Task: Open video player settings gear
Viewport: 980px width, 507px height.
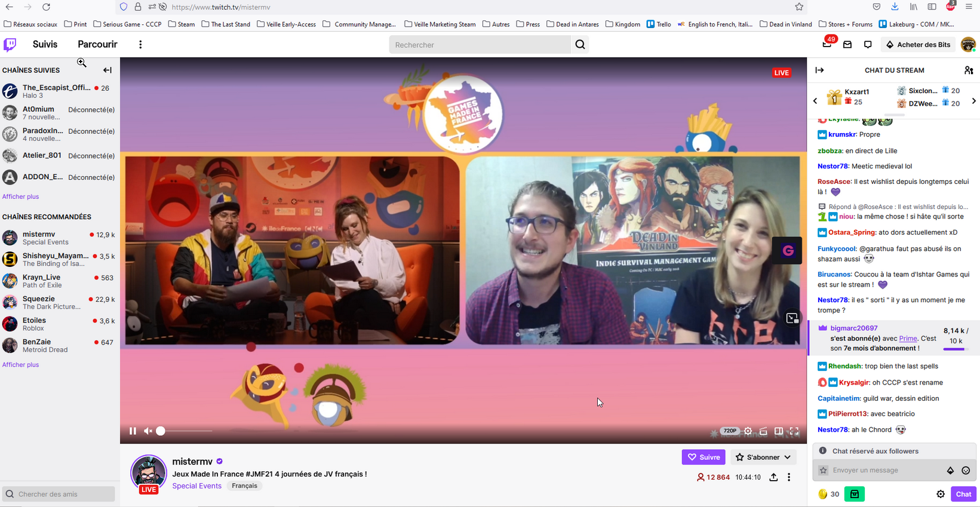Action: pyautogui.click(x=748, y=431)
